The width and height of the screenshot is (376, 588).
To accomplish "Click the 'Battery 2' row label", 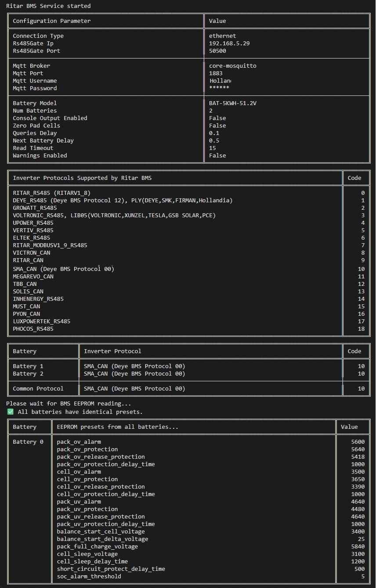I will pyautogui.click(x=28, y=374).
